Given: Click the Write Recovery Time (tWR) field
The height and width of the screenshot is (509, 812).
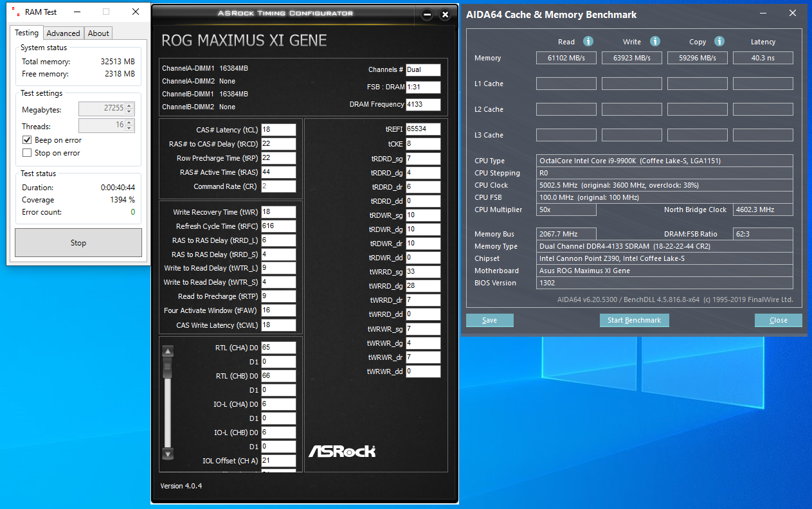Looking at the screenshot, I should (x=278, y=212).
